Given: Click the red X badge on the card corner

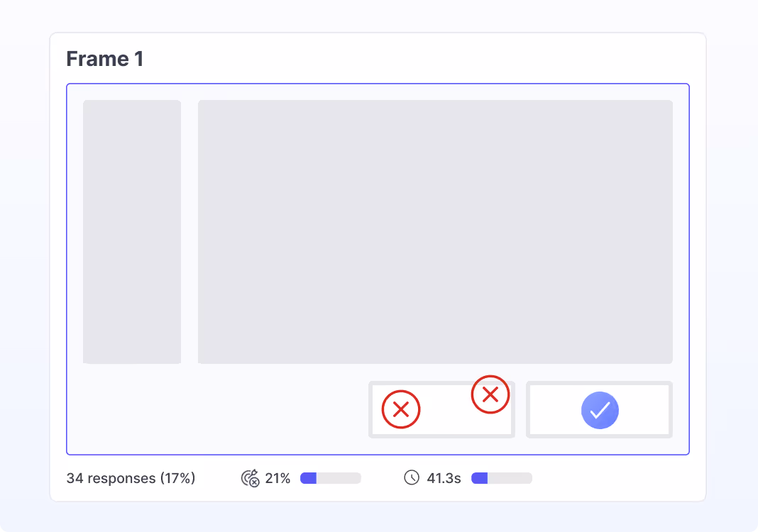Looking at the screenshot, I should (x=490, y=395).
